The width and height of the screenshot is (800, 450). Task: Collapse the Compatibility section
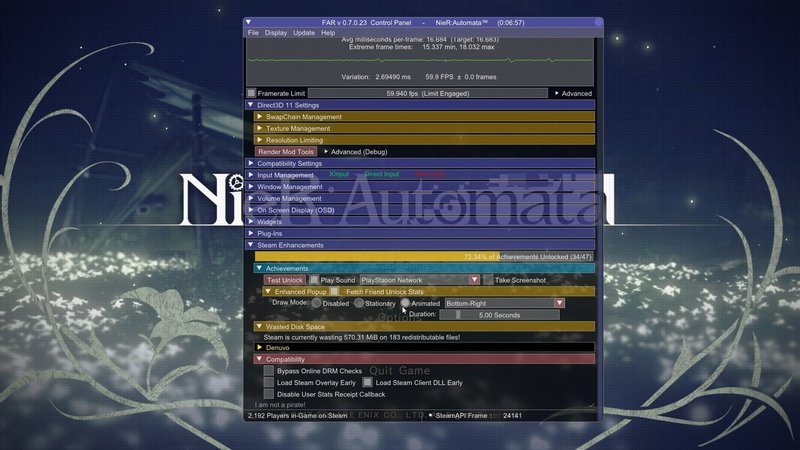click(424, 359)
